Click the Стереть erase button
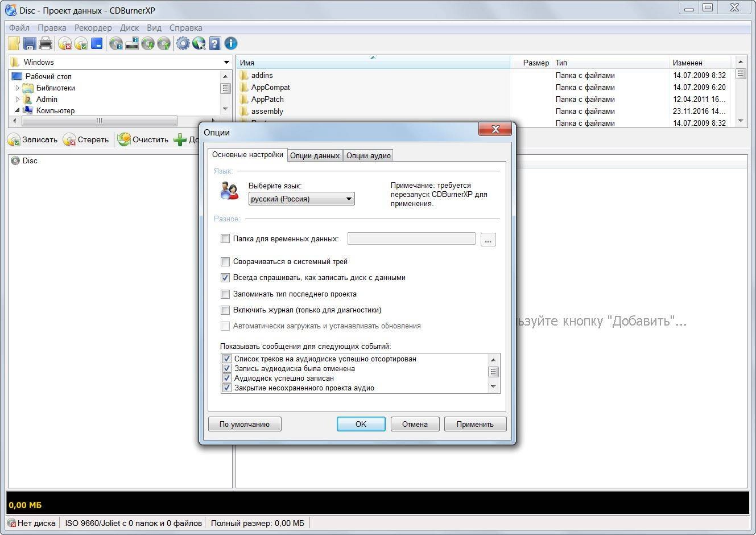Image resolution: width=756 pixels, height=535 pixels. pyautogui.click(x=86, y=139)
